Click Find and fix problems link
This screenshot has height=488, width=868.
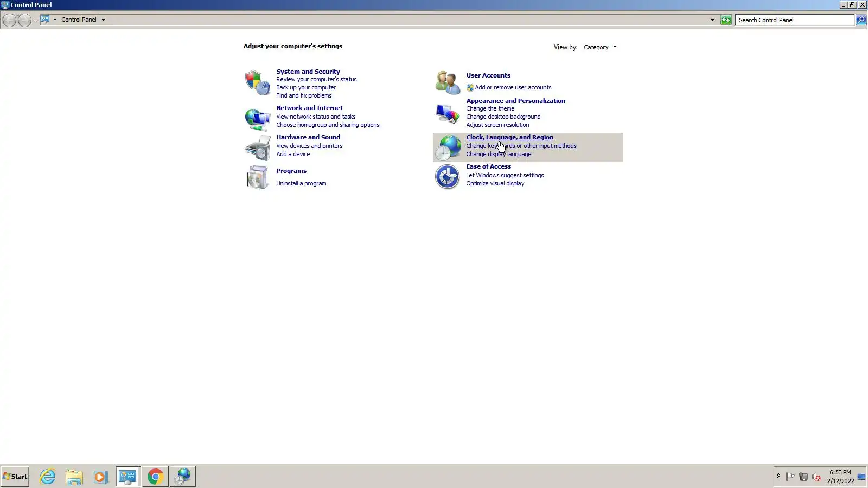(x=304, y=95)
